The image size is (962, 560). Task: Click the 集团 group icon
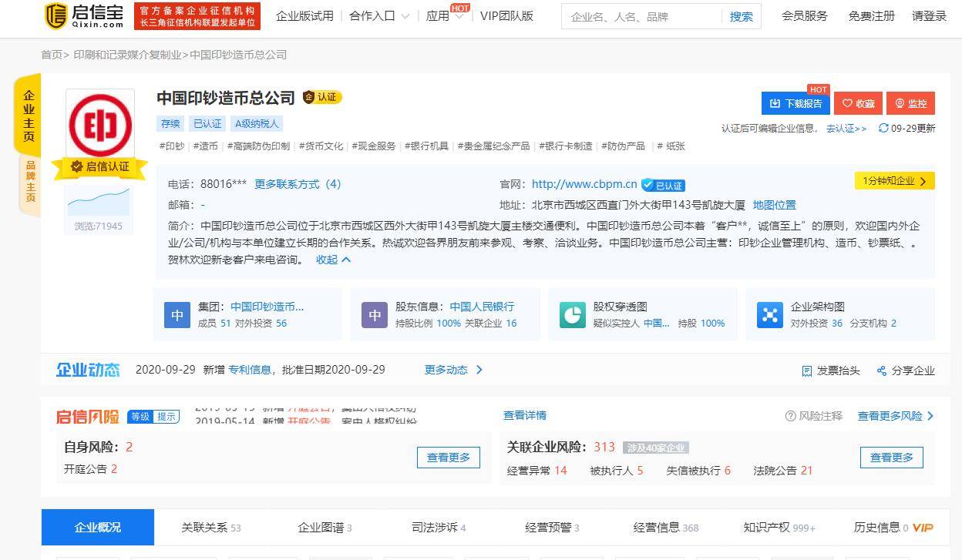(x=177, y=314)
